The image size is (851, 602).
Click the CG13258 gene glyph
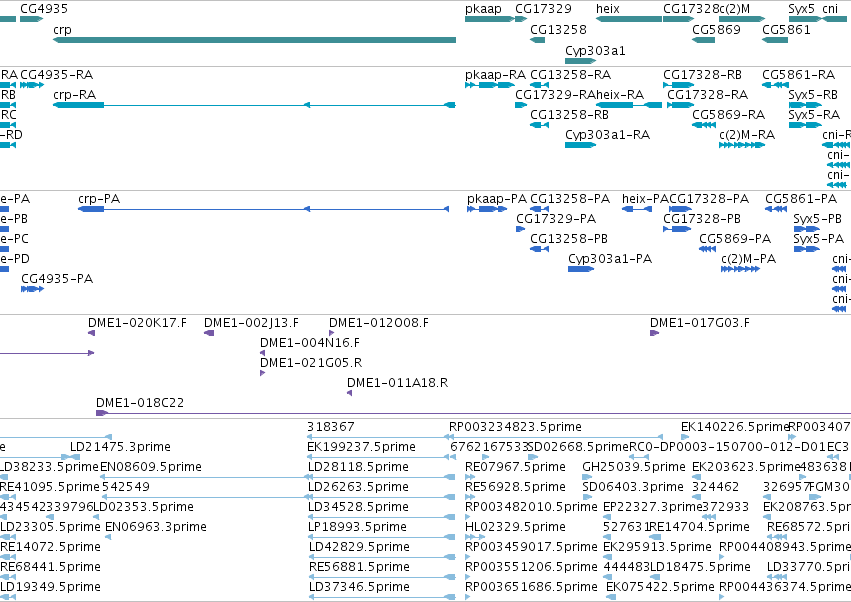(x=537, y=40)
